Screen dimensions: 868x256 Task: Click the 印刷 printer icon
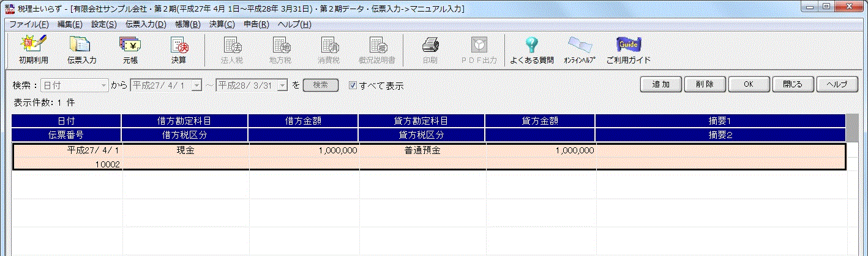coord(430,49)
